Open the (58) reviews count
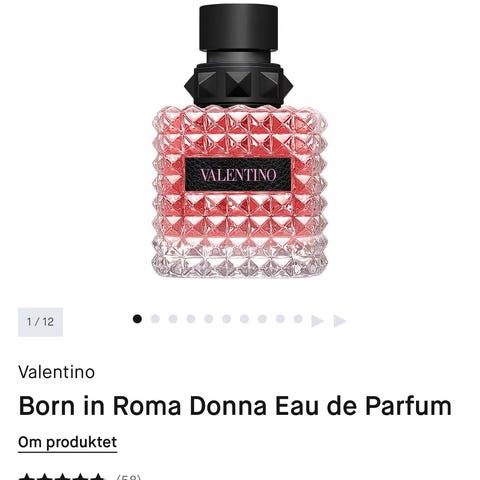Image resolution: width=480 pixels, height=480 pixels. (128, 476)
